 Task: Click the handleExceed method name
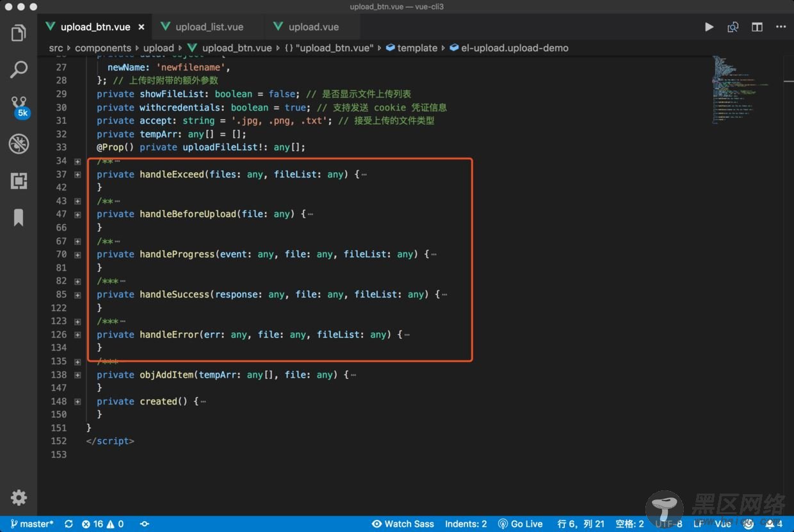click(172, 174)
